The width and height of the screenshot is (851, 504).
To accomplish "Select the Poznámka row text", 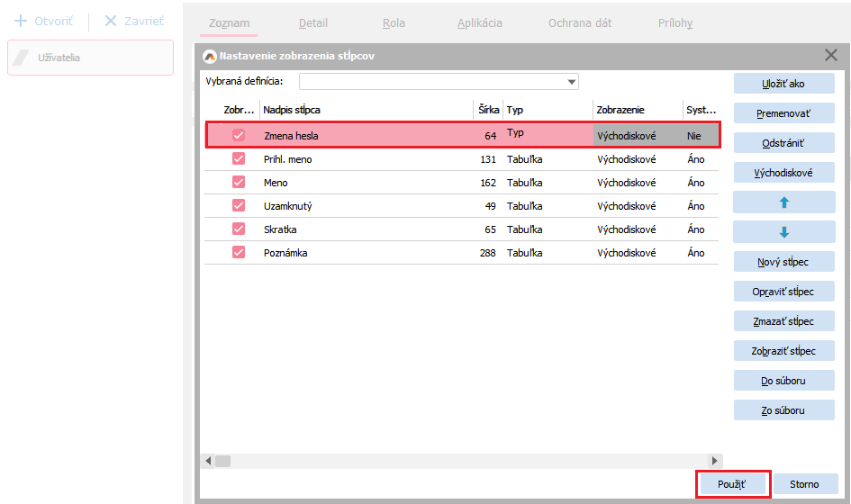I will [x=285, y=253].
